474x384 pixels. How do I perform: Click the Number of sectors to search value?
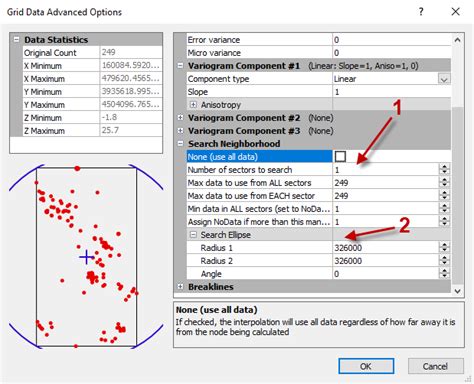coord(386,170)
